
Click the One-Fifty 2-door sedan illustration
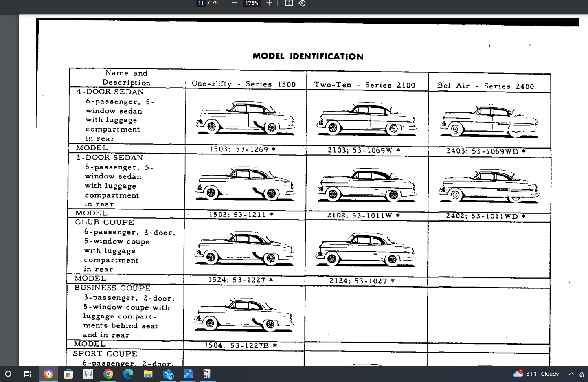[245, 183]
